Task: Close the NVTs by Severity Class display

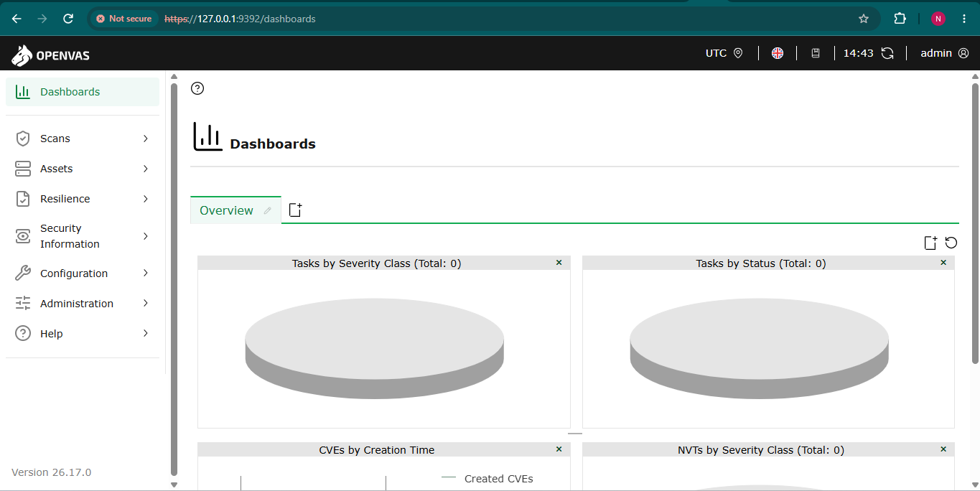Action: click(x=943, y=449)
